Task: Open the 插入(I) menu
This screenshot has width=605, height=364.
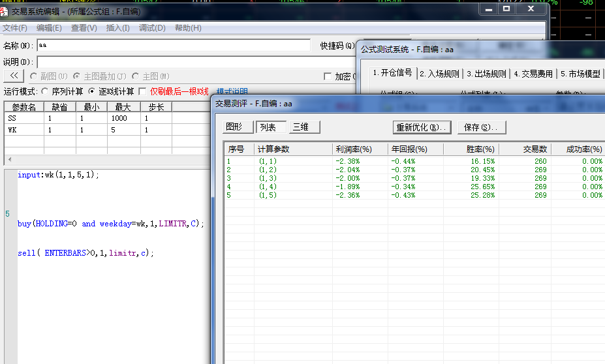Action: [x=117, y=28]
